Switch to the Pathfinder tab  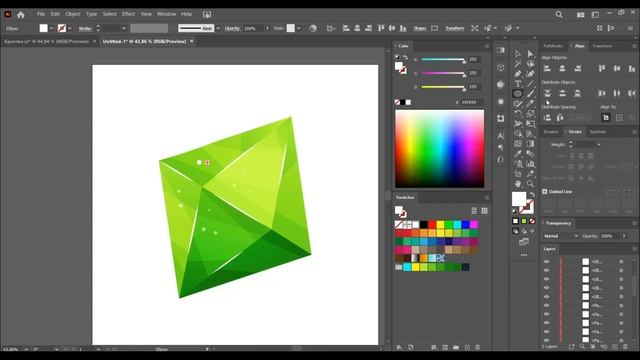pos(553,46)
